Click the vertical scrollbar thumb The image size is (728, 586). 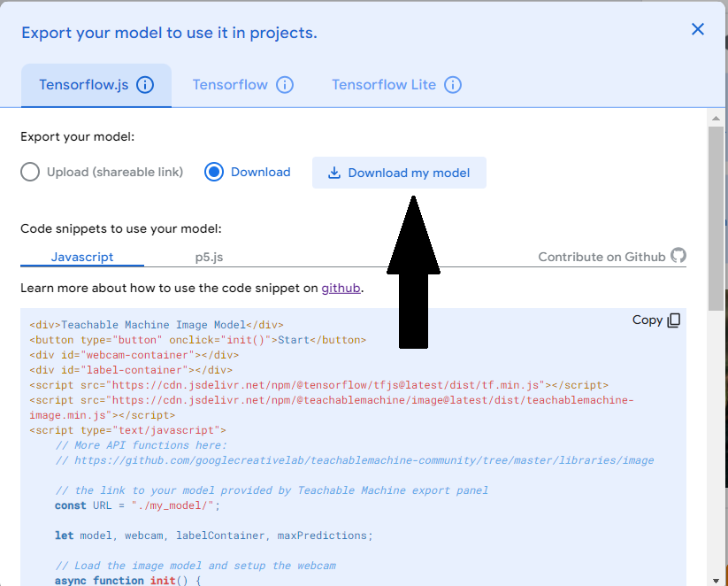point(716,219)
